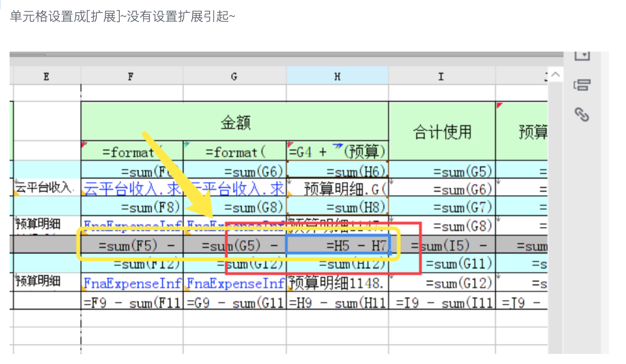Select the =sum(H6) cell

337,170
